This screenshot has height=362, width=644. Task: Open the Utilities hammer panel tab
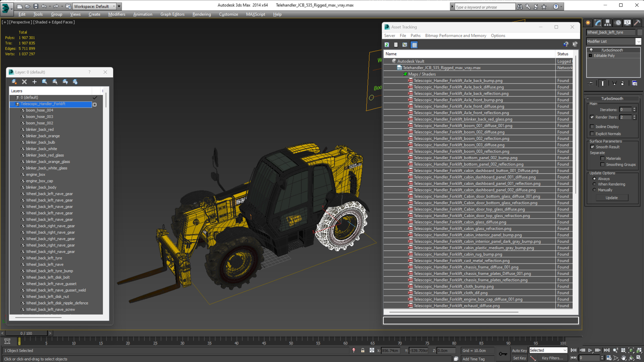coord(637,23)
